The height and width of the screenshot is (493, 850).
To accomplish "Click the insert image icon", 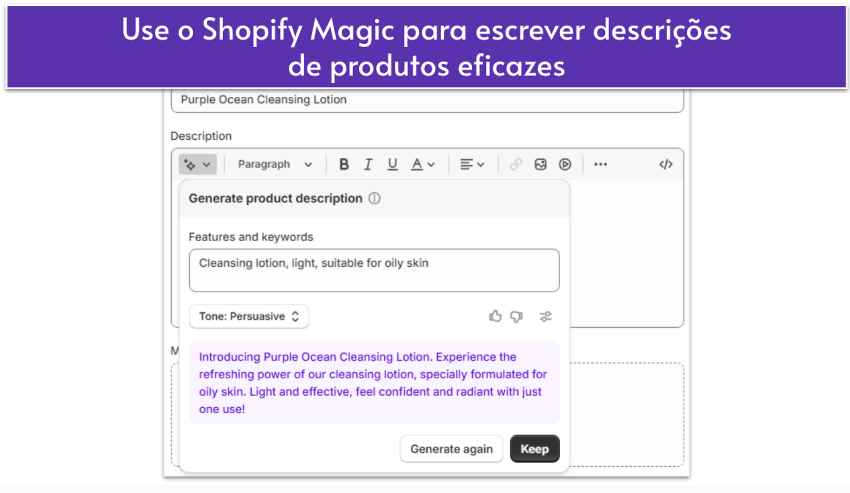I will pos(540,164).
